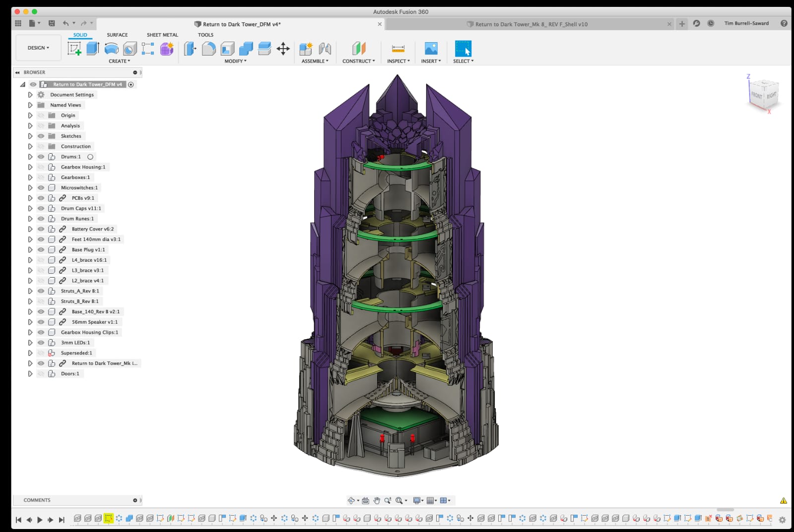Viewport: 794px width, 532px height.
Task: Click the Joint tool in Assemble
Action: tap(325, 48)
